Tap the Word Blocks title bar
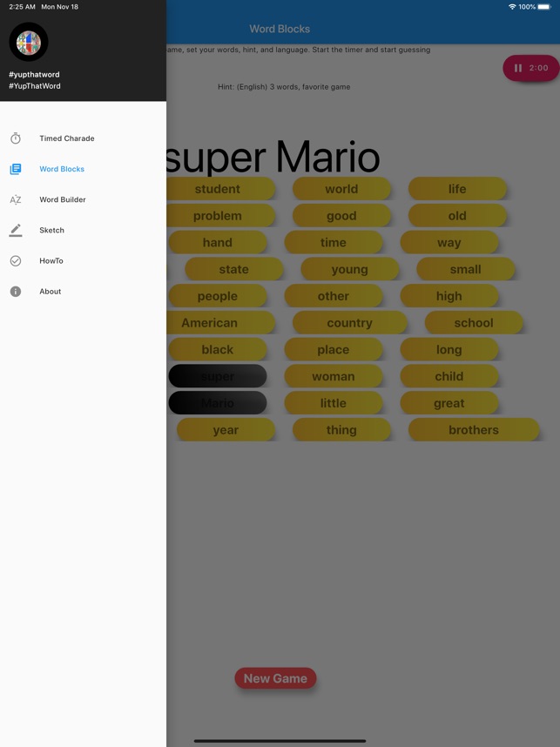 [280, 29]
